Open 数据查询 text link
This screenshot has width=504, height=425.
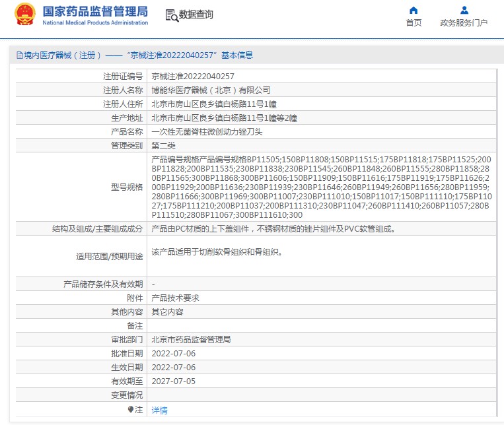click(x=196, y=15)
